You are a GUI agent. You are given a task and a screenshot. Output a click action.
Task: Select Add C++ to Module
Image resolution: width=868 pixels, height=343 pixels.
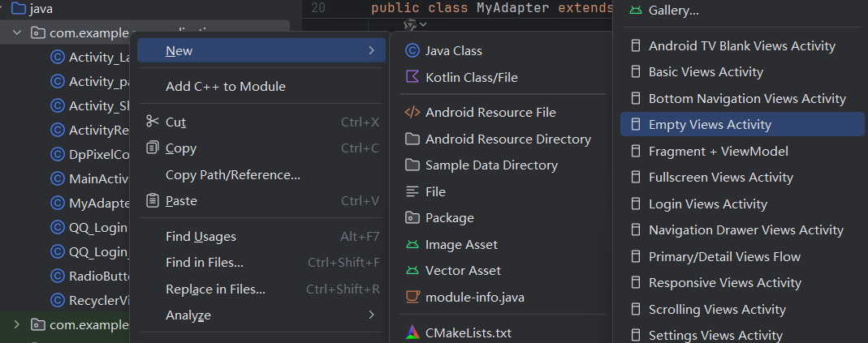coord(225,86)
